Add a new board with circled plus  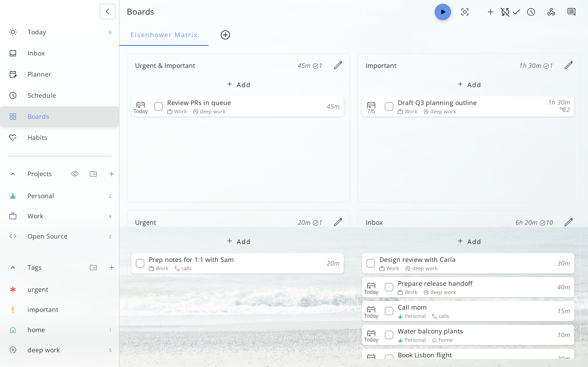pyautogui.click(x=225, y=35)
